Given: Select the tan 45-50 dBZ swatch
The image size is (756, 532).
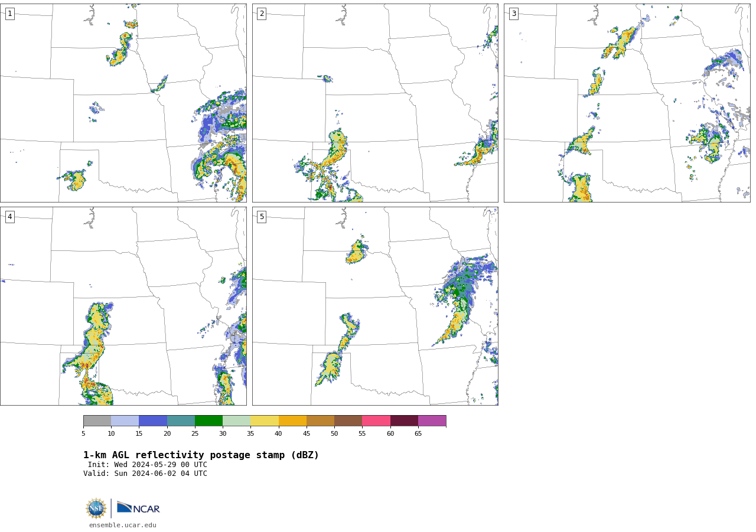Looking at the screenshot, I should (320, 420).
